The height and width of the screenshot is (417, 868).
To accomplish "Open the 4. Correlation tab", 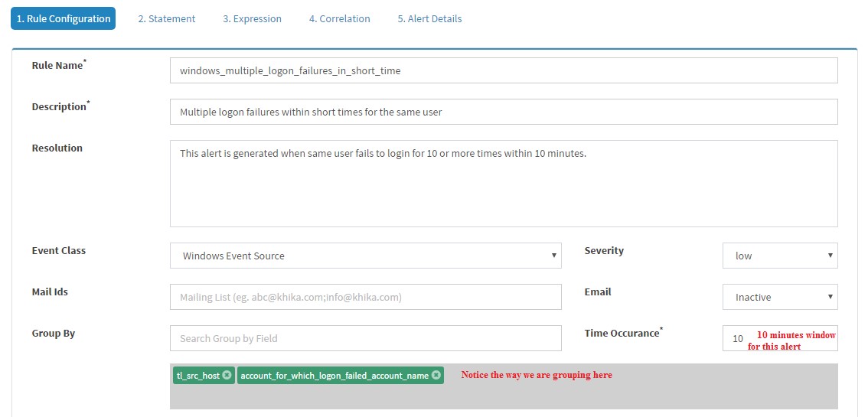I will point(339,19).
